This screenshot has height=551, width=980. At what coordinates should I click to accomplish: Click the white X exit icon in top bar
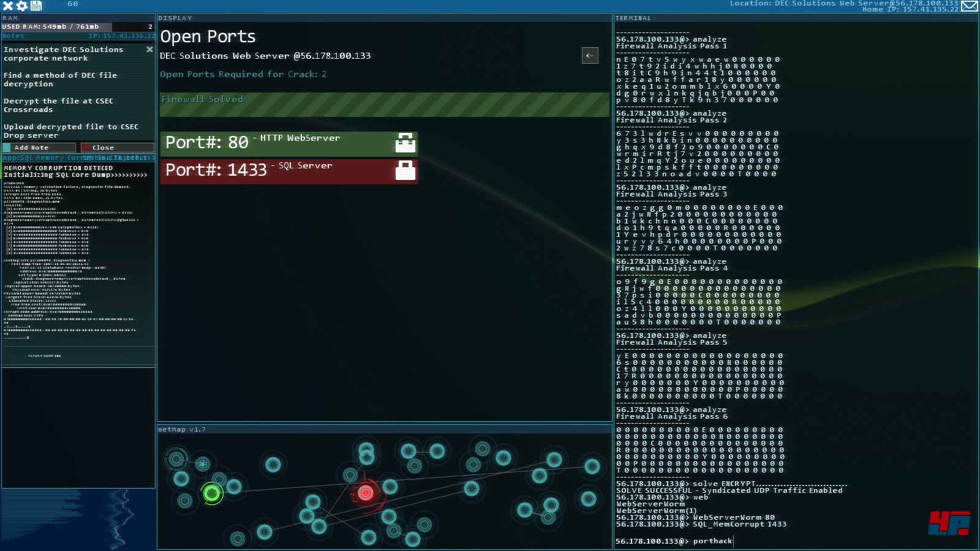click(x=8, y=6)
